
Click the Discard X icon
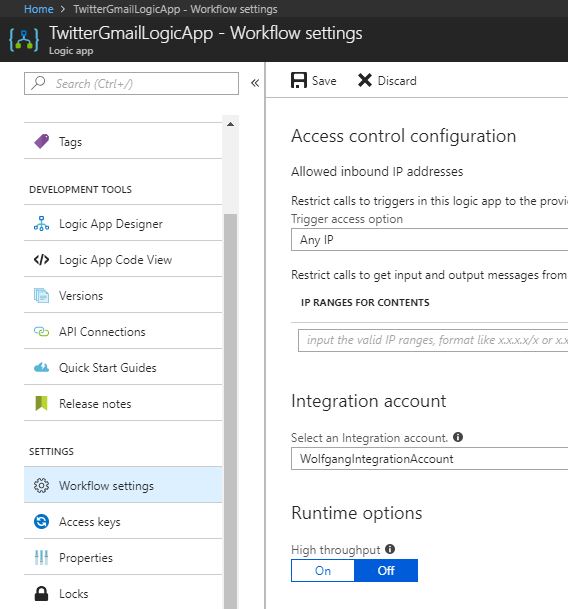(365, 80)
